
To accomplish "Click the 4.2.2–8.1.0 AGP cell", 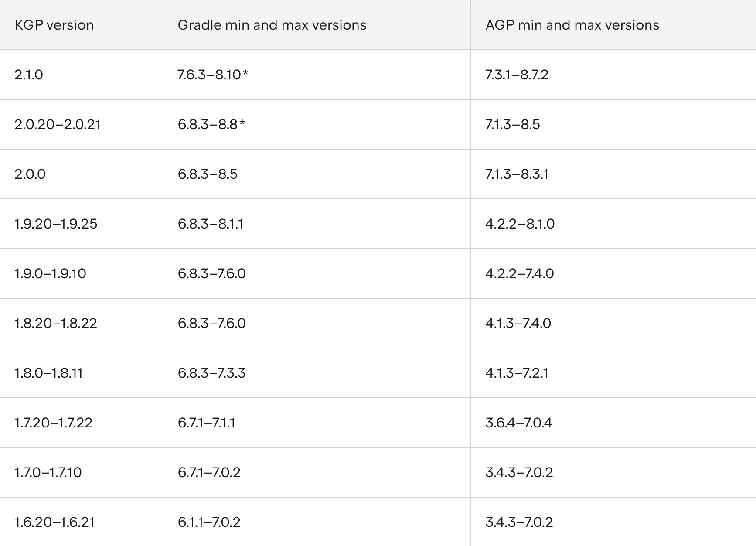I will point(613,224).
